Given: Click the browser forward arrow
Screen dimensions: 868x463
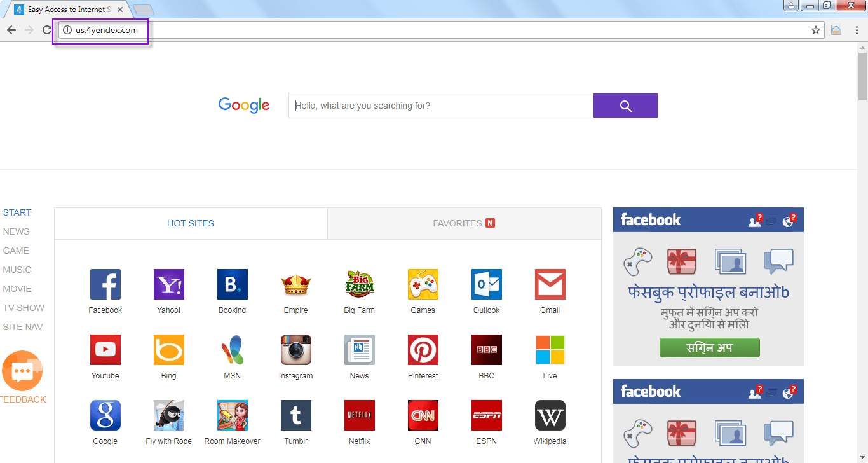Looking at the screenshot, I should 29,30.
